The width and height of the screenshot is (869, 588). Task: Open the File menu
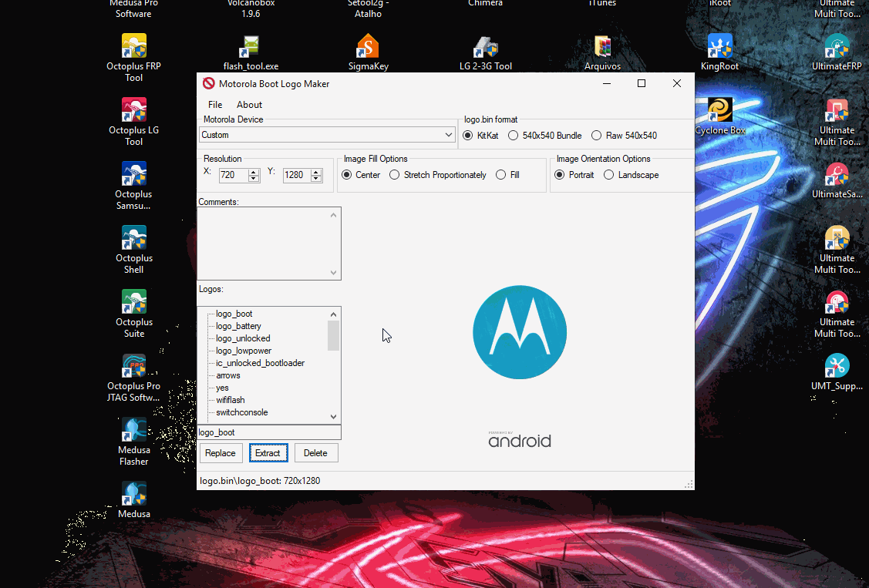point(215,105)
